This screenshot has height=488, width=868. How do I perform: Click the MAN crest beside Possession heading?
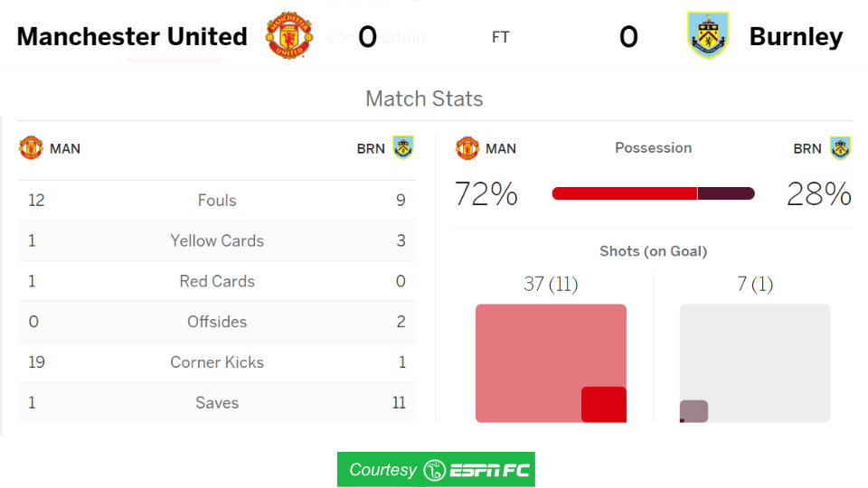click(467, 147)
